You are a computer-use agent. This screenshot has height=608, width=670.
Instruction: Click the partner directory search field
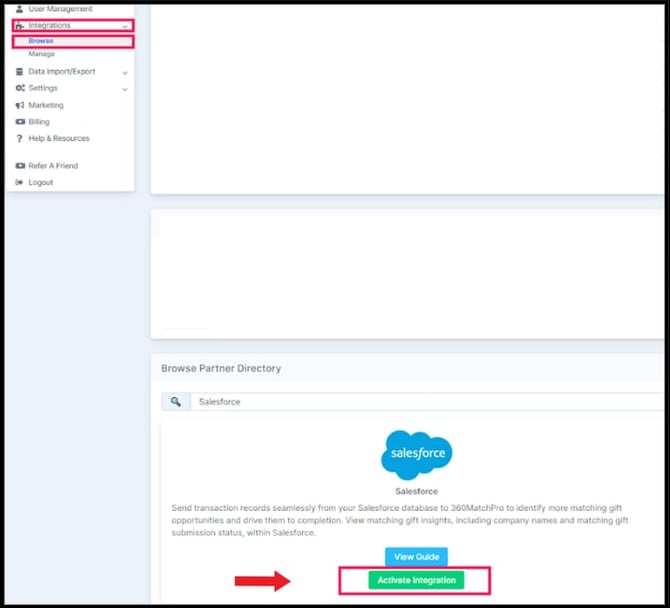pyautogui.click(x=420, y=401)
